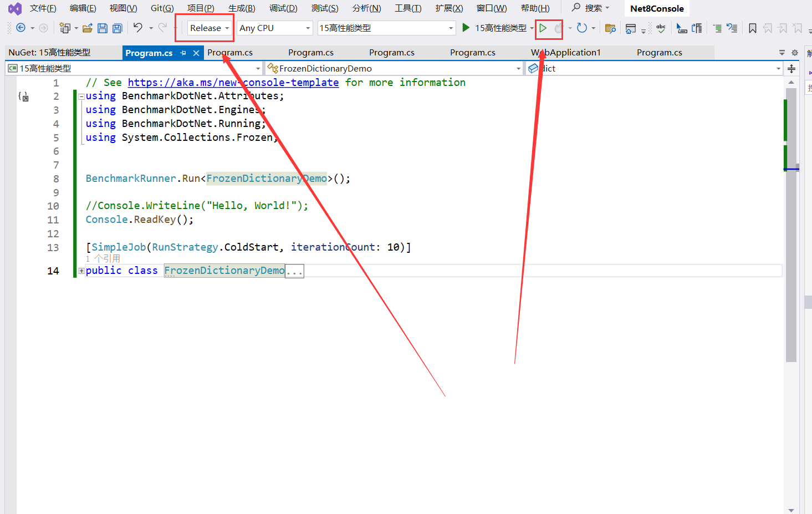Viewport: 812px width, 514px height.
Task: Click the comment selected lines icon
Action: [x=717, y=28]
